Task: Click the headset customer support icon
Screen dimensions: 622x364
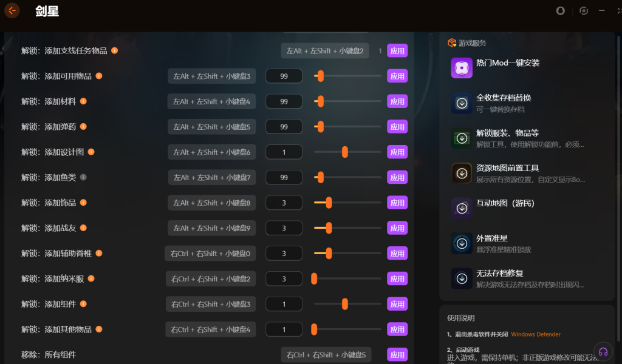Action: (603, 352)
